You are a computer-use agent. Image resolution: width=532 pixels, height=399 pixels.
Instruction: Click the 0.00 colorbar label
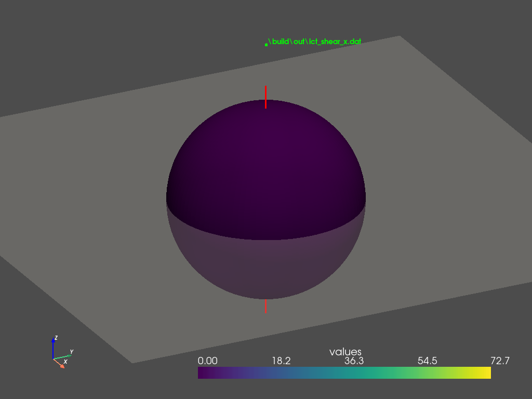click(x=208, y=361)
